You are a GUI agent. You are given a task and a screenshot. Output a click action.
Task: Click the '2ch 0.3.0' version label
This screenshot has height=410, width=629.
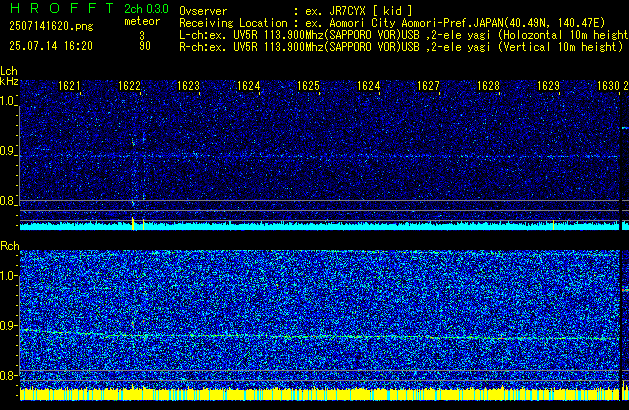146,9
